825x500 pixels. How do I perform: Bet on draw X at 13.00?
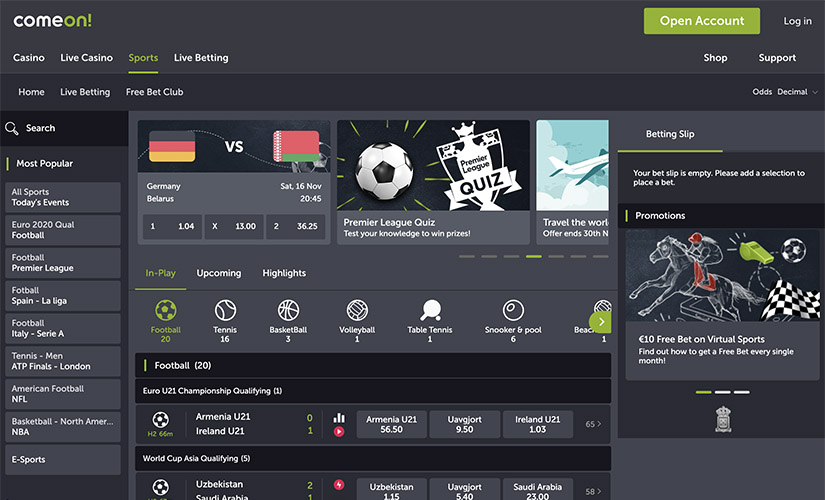click(x=234, y=226)
